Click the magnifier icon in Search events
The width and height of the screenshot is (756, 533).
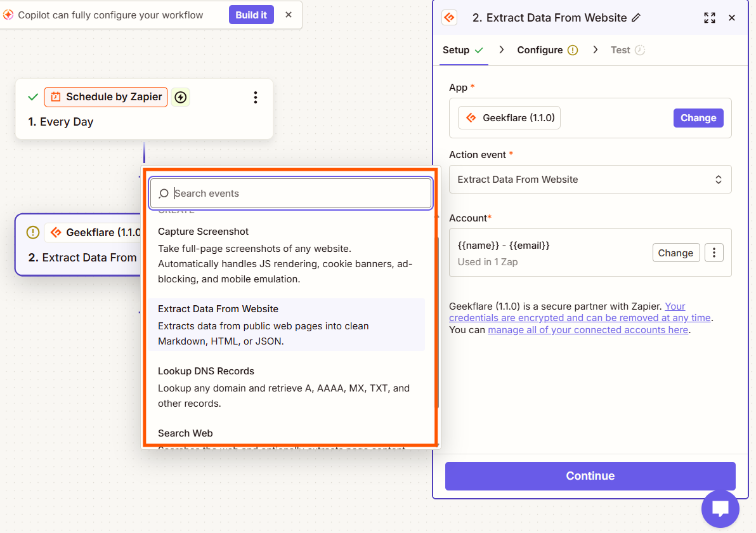point(164,194)
